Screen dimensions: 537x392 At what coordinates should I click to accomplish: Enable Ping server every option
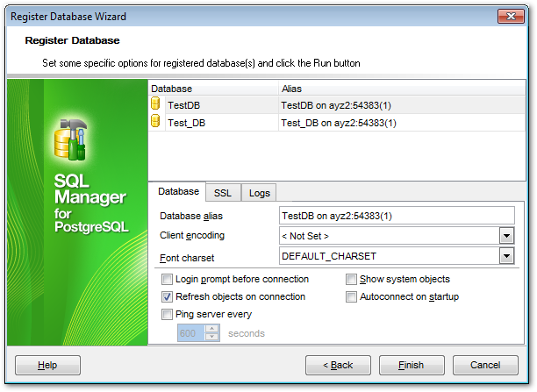[x=168, y=315]
